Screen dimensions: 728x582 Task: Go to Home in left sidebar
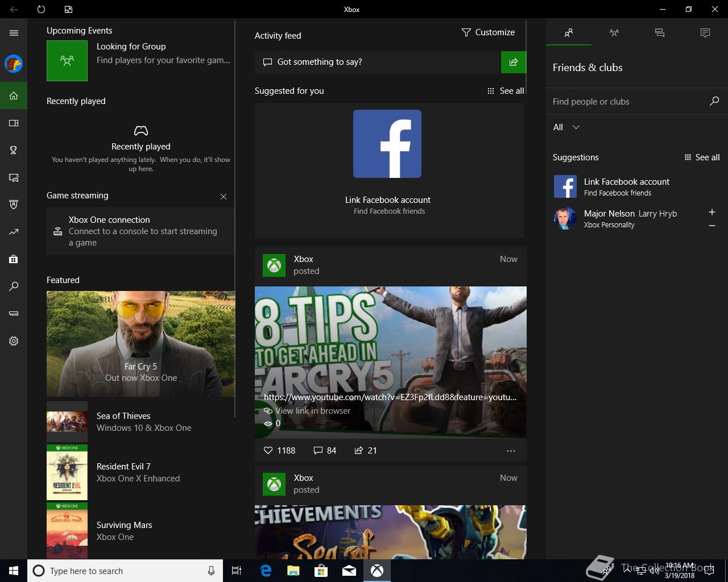pos(14,95)
